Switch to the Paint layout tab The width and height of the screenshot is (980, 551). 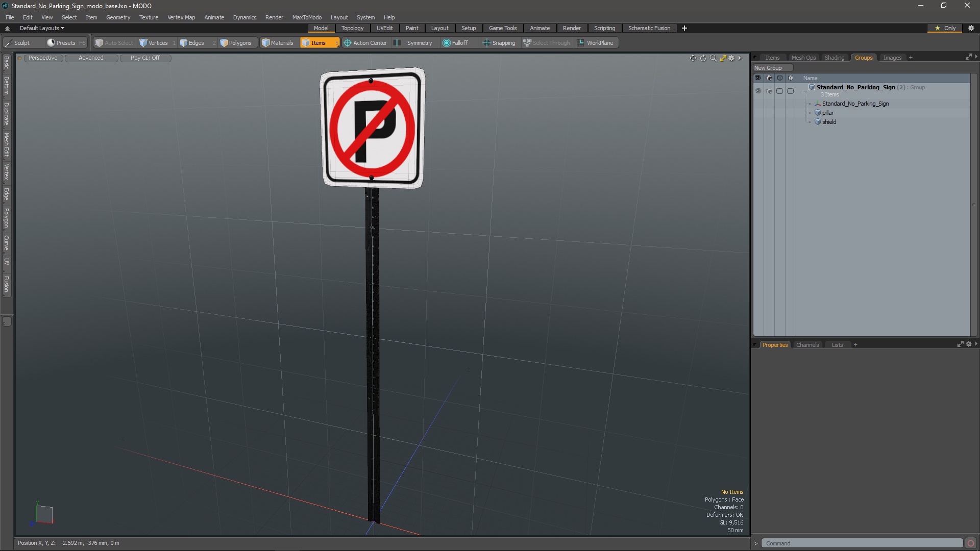pos(412,28)
